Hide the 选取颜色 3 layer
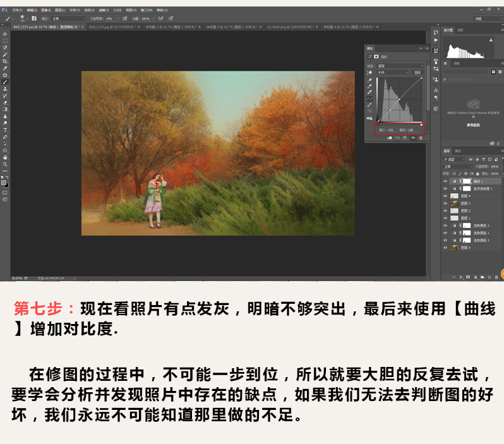The image size is (504, 444). 445,225
